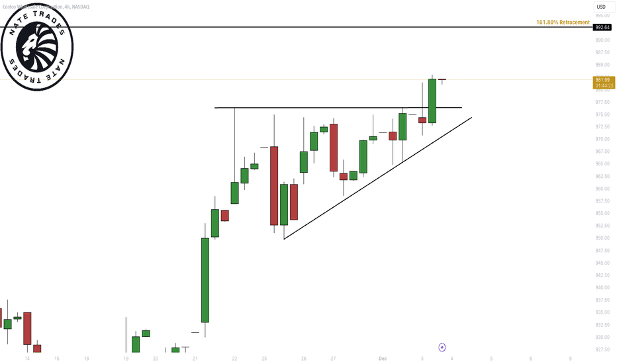Click the tall red candle on the 25th
Viewport: 617px width, 364px height.
pos(274,186)
